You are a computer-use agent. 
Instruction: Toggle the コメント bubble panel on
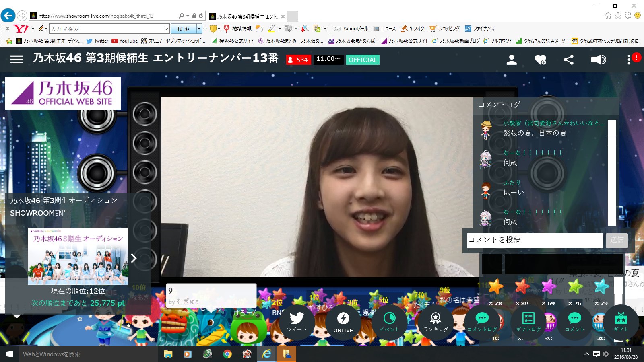tap(575, 320)
